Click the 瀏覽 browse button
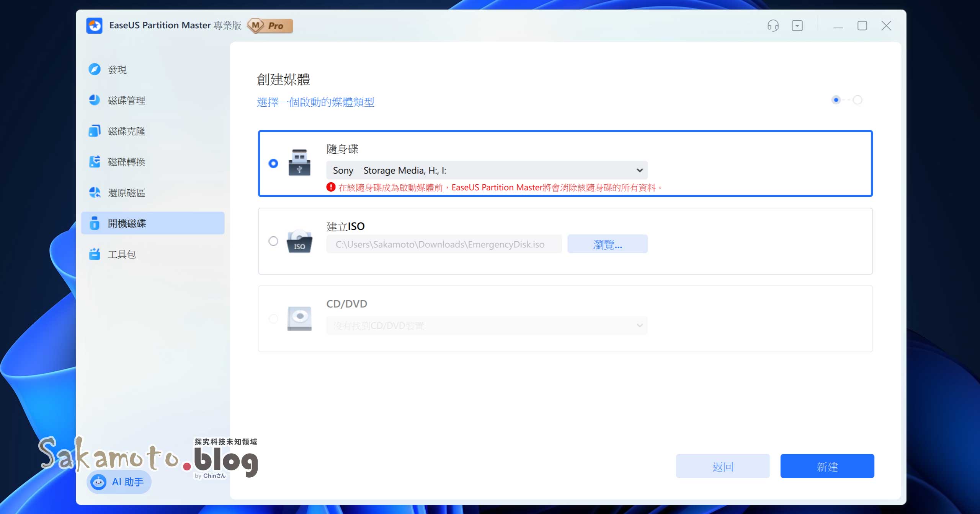The height and width of the screenshot is (514, 980). (x=607, y=244)
